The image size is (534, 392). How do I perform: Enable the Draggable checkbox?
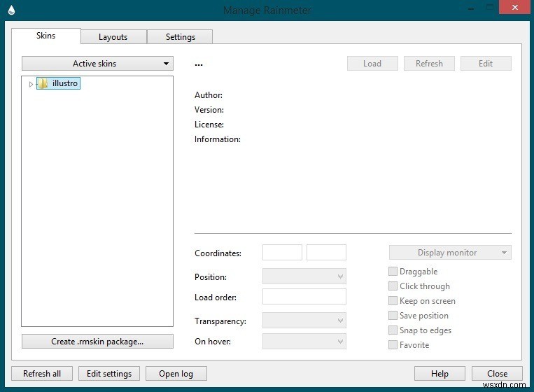[393, 271]
